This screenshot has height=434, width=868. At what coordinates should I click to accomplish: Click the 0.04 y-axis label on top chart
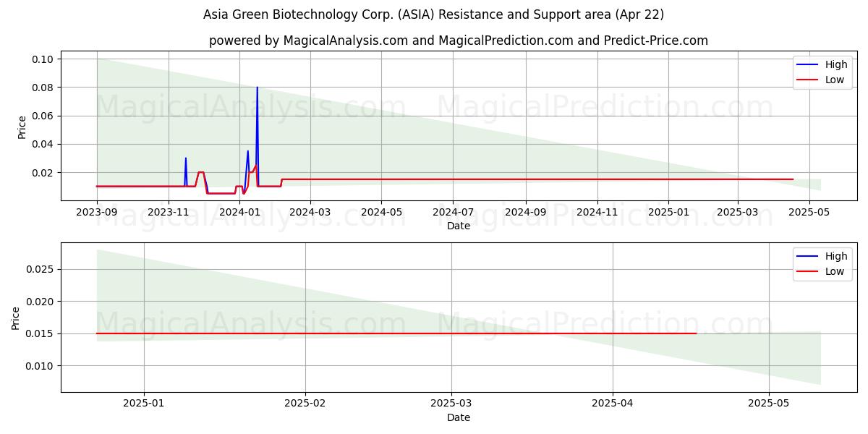click(x=43, y=144)
